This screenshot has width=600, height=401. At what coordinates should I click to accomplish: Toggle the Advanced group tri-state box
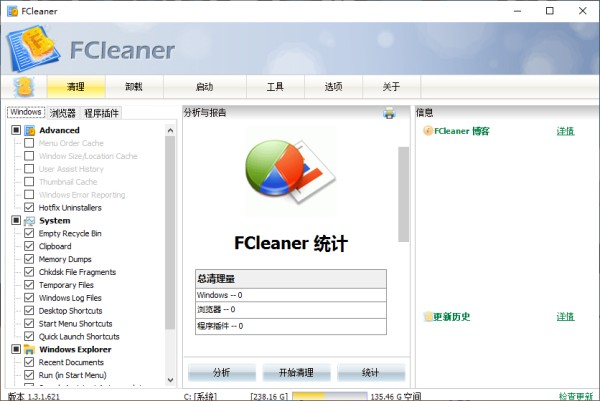coord(16,130)
